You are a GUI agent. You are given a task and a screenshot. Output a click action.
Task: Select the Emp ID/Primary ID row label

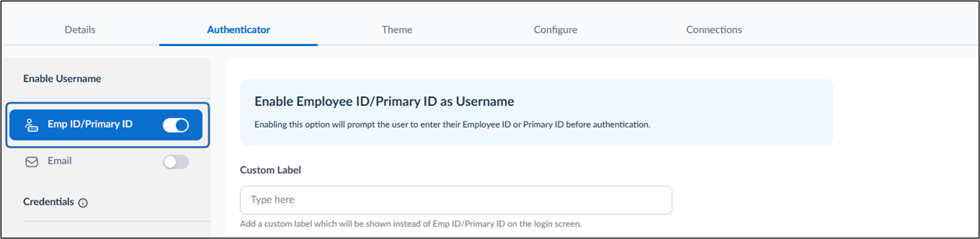(90, 124)
